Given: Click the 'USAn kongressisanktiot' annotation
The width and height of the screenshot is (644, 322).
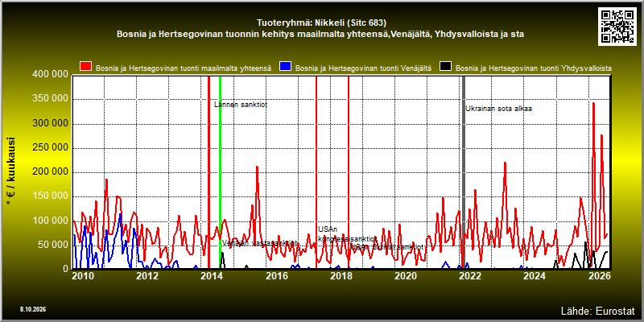Looking at the screenshot, I should [348, 234].
